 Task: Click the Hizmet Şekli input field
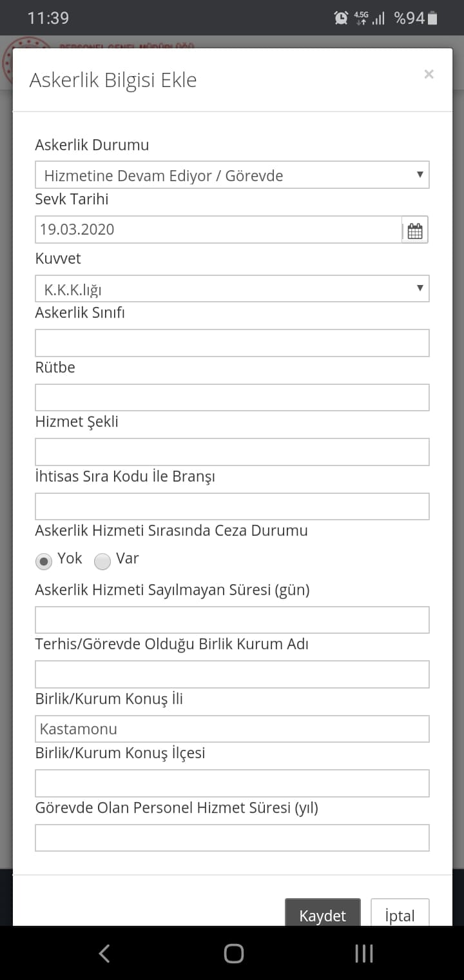[x=232, y=452]
